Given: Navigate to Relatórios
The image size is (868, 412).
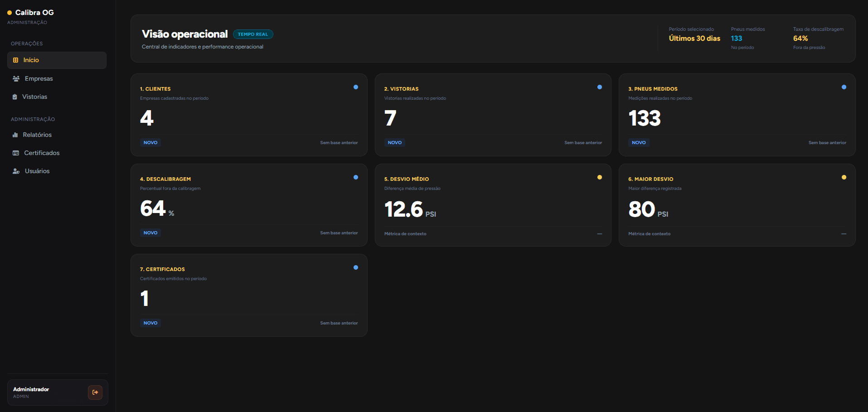Looking at the screenshot, I should 57,135.
